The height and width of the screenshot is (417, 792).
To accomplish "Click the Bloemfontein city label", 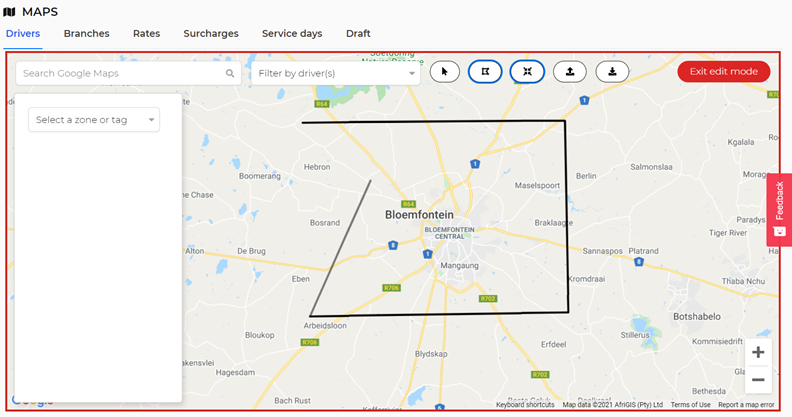I will 419,215.
